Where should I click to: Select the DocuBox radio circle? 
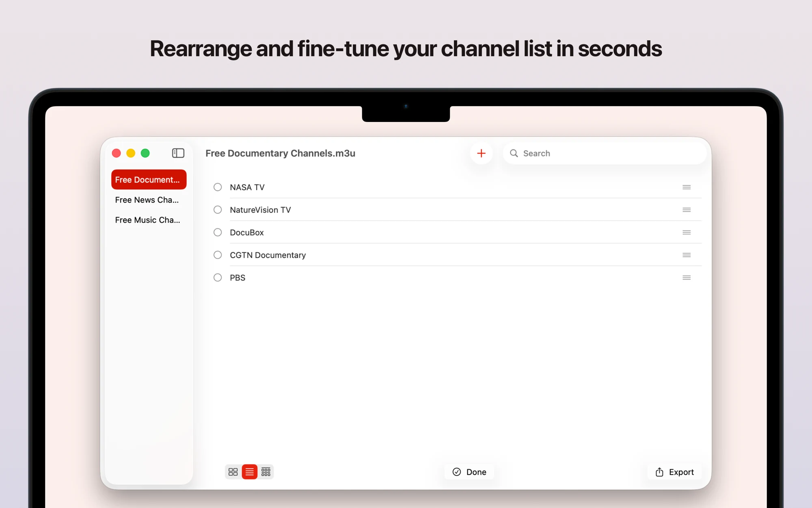[218, 232]
